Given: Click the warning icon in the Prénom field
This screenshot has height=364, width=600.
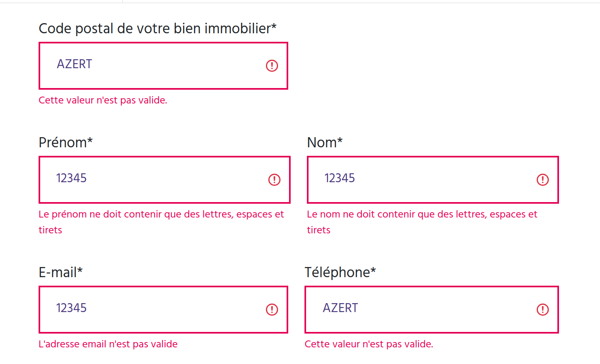Looking at the screenshot, I should pyautogui.click(x=274, y=180).
